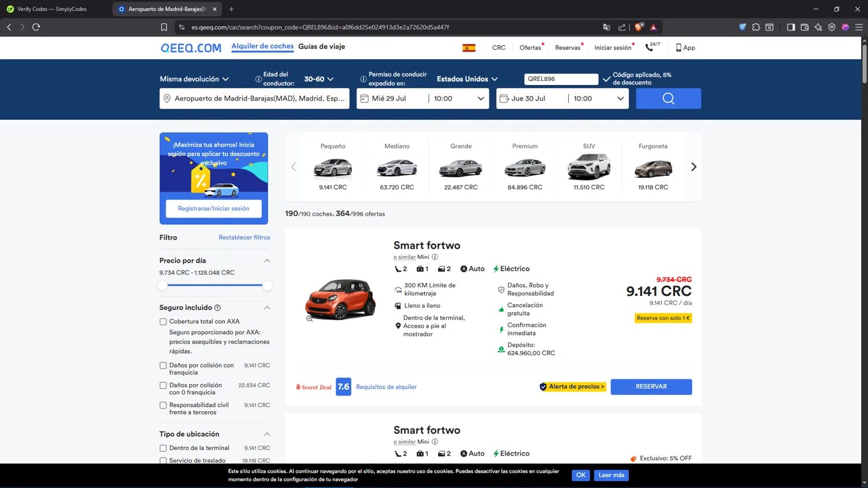
Task: Collapse the Tipo de ubicación section
Action: click(267, 434)
